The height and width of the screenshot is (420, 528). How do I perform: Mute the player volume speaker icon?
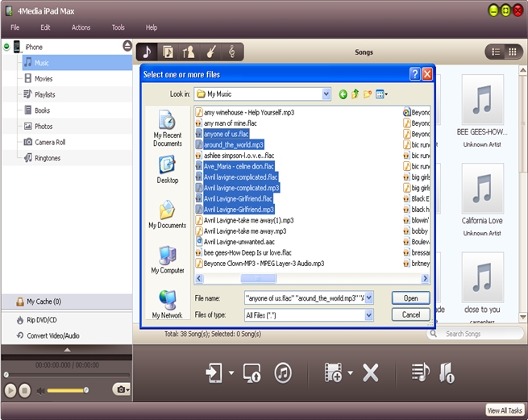[x=40, y=391]
